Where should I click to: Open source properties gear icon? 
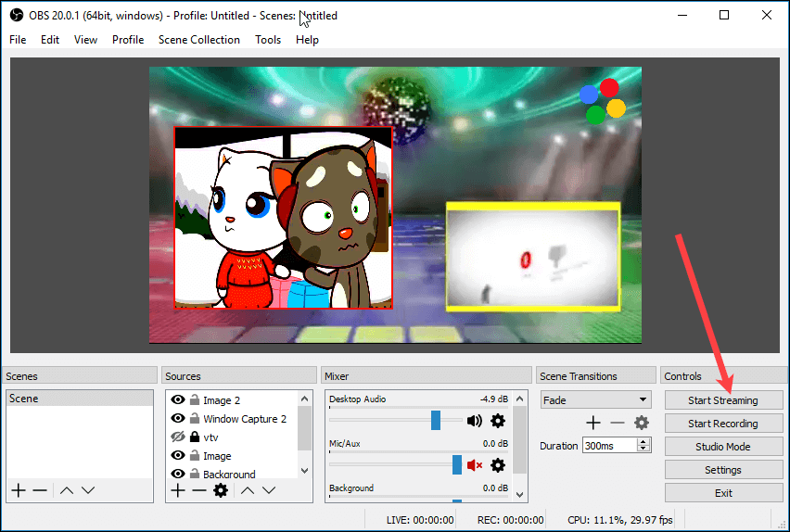pyautogui.click(x=221, y=490)
